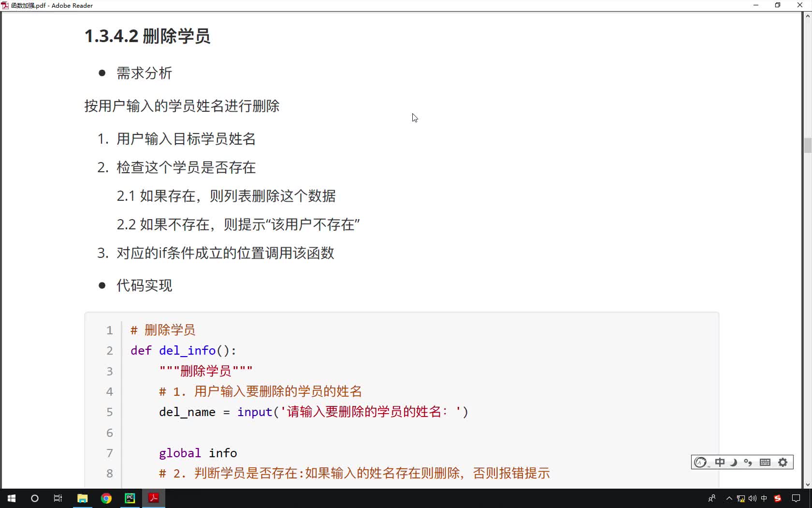Click scrollbar up arrow in Adobe Reader

pyautogui.click(x=808, y=16)
